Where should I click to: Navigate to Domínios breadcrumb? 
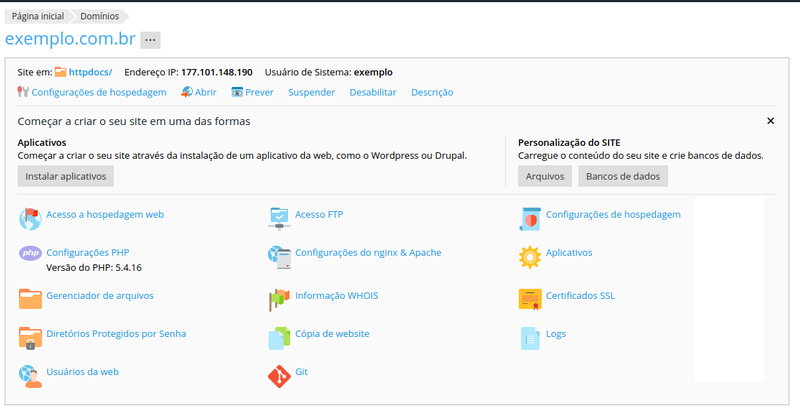101,16
